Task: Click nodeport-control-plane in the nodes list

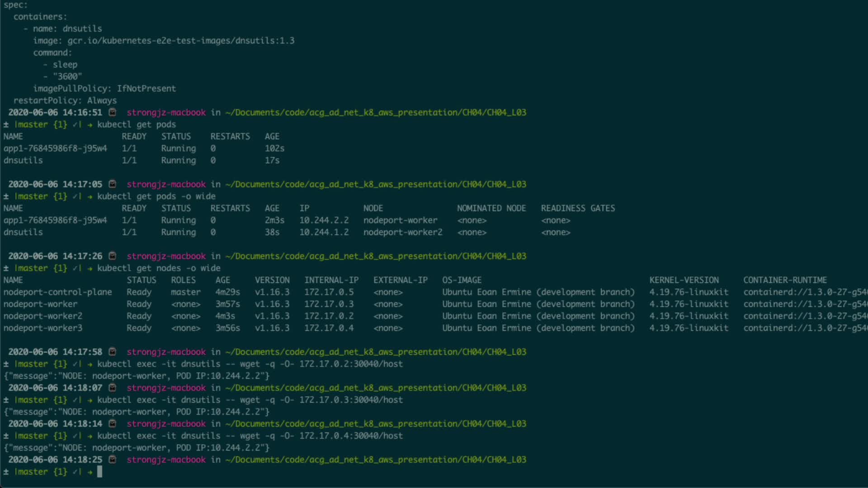Action: coord(57,292)
